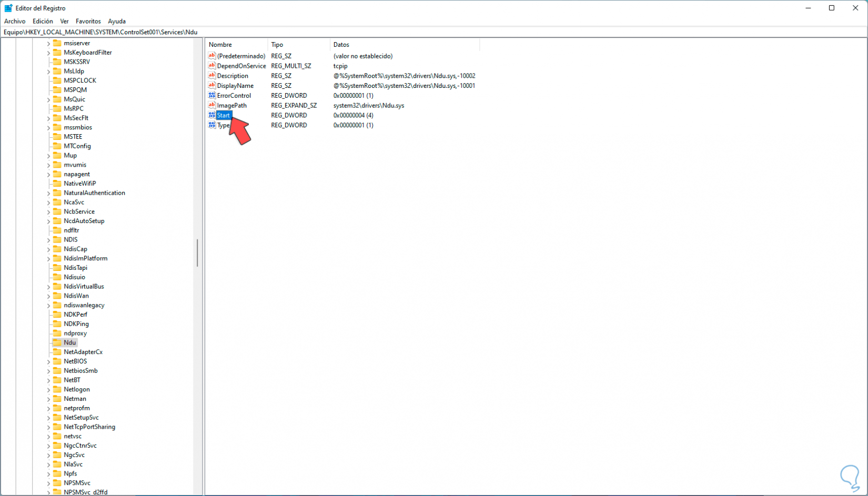This screenshot has height=496, width=868.
Task: Sort values by the Nombre column header
Action: [x=237, y=45]
